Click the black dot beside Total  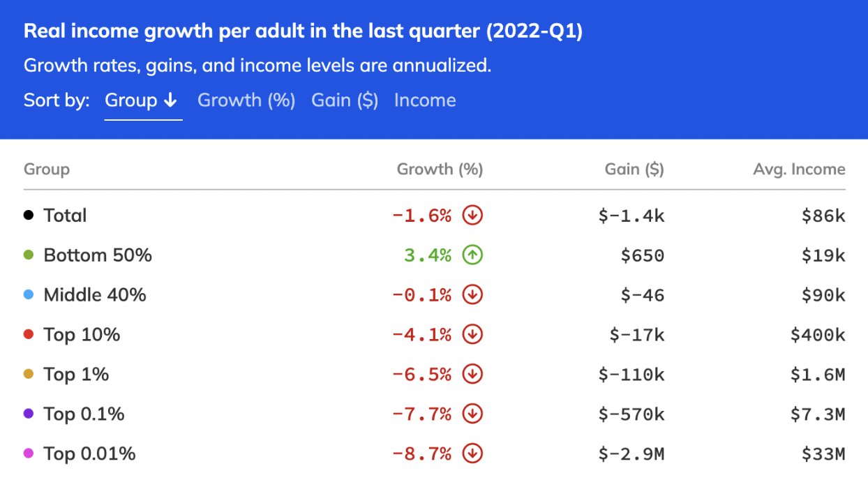pos(29,216)
